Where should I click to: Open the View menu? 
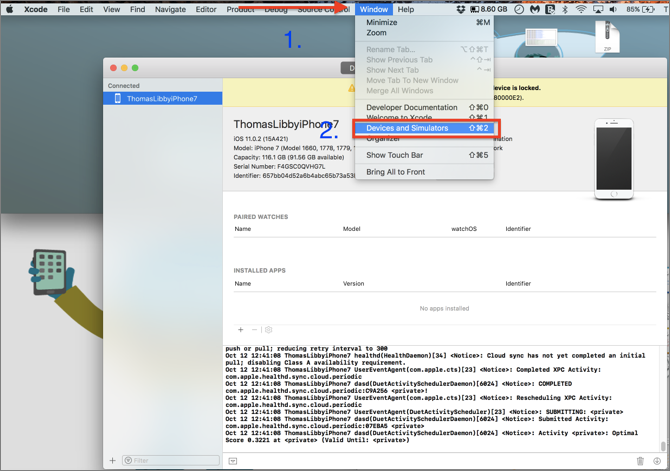point(111,9)
